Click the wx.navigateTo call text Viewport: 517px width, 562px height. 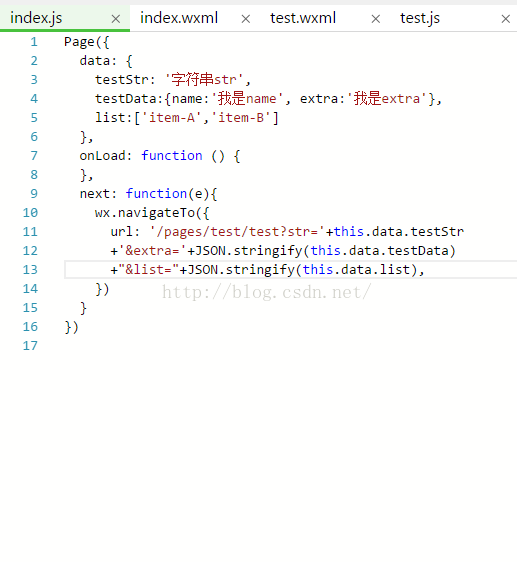coord(145,213)
